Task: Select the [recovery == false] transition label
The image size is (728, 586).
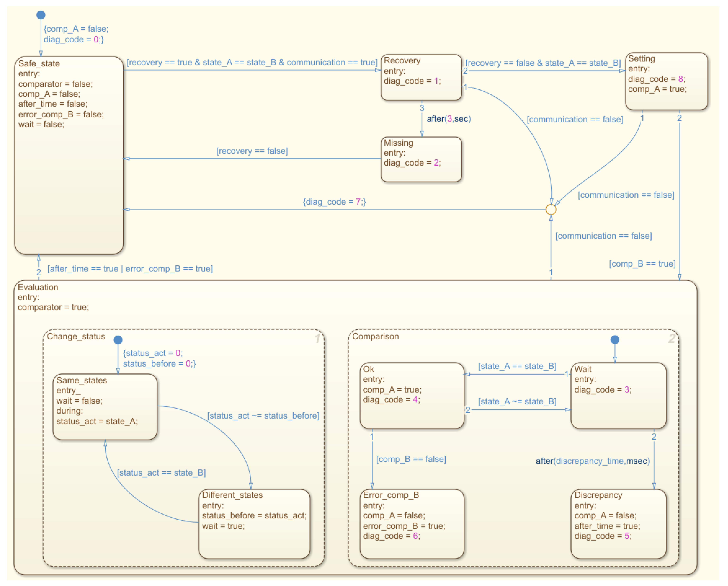Action: pyautogui.click(x=252, y=151)
